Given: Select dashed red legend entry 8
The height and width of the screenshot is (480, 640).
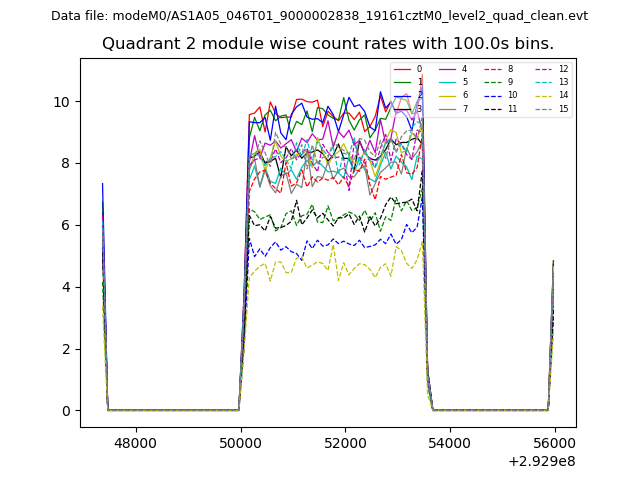Looking at the screenshot, I should tap(499, 69).
